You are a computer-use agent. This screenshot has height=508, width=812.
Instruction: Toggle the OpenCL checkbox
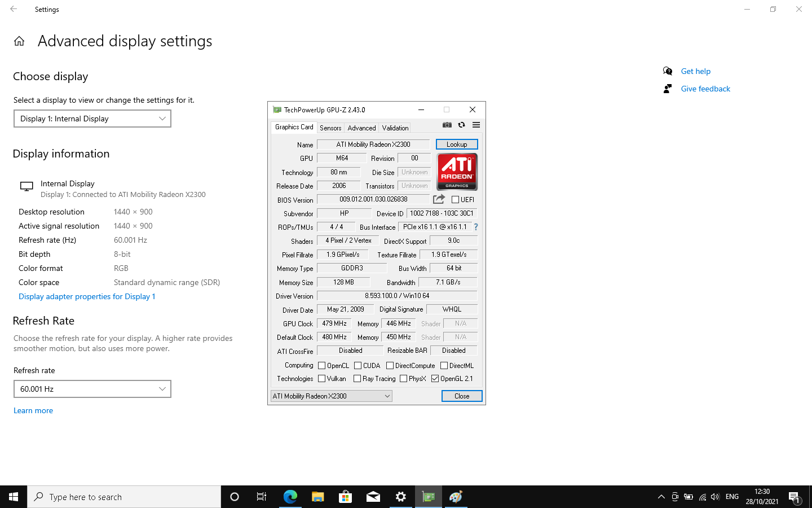321,365
